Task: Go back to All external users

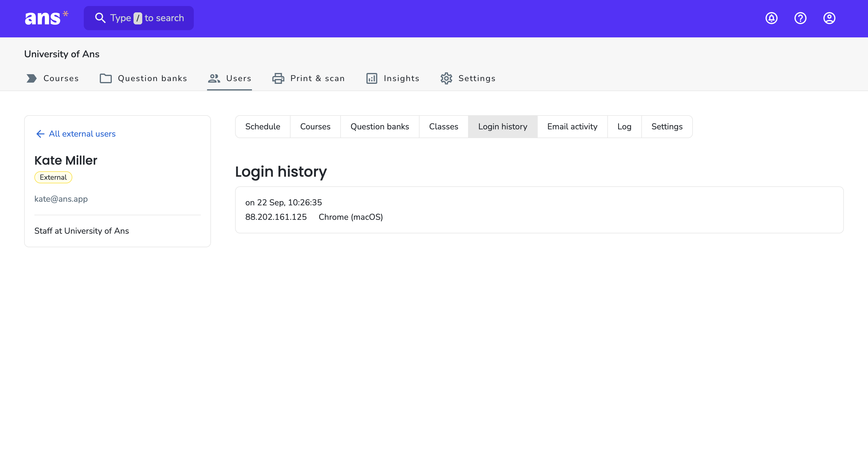Action: [x=75, y=134]
